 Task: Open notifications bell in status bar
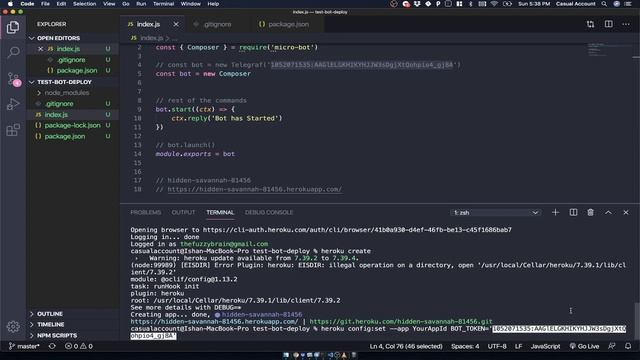pyautogui.click(x=628, y=346)
